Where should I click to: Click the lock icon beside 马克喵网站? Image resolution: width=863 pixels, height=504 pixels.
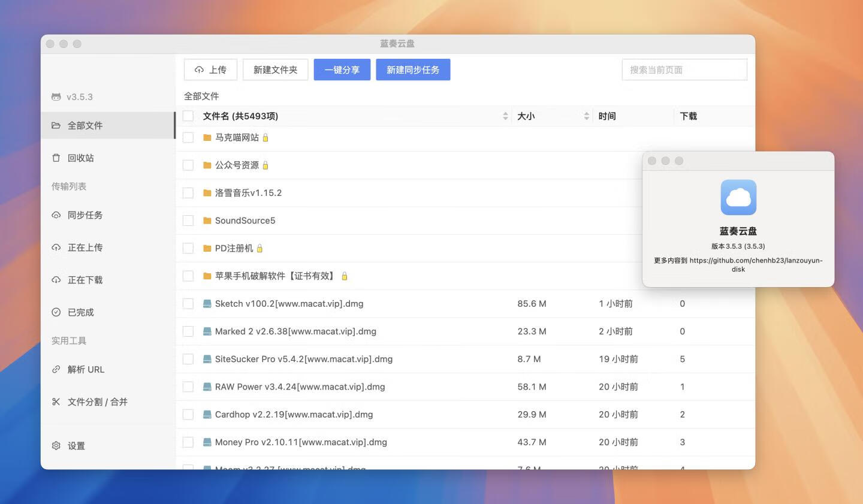coord(265,138)
